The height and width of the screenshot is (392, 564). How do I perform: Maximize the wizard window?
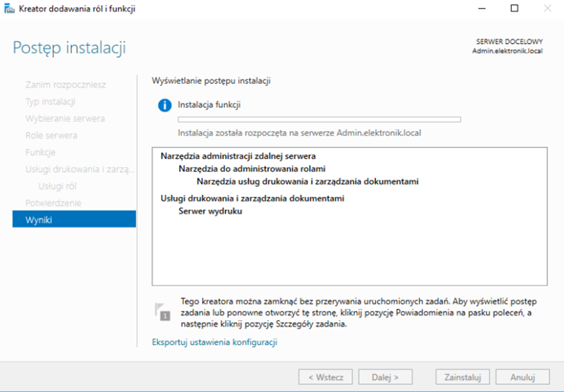click(514, 8)
